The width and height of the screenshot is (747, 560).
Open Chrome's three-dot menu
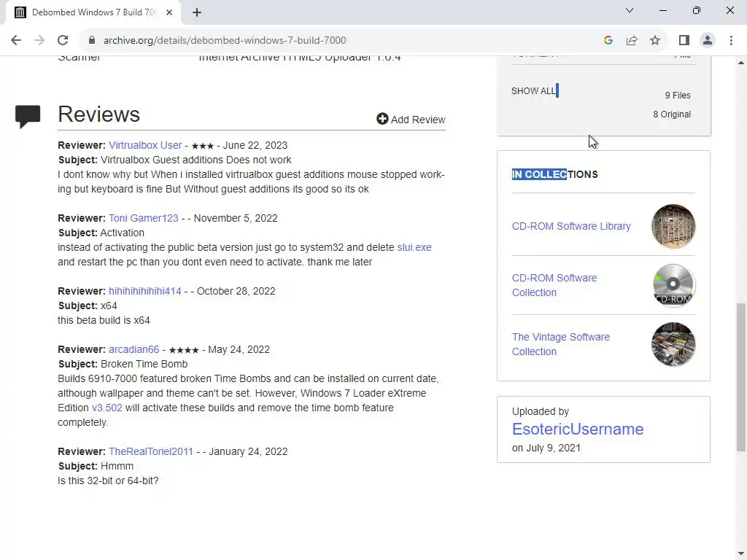731,40
